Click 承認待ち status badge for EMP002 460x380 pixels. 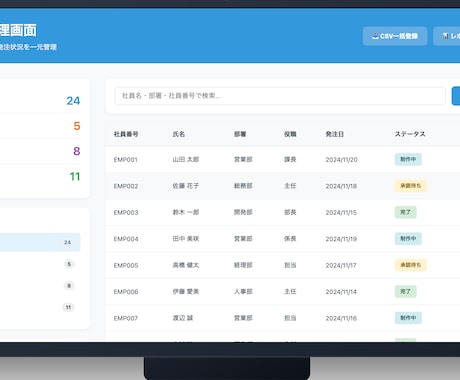coord(411,186)
